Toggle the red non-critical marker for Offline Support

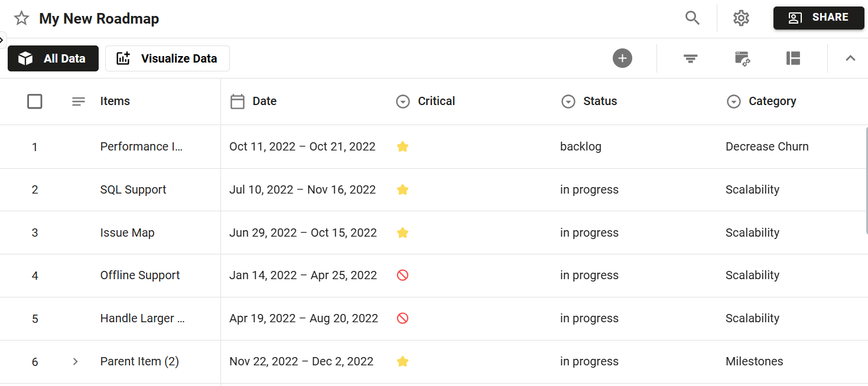[402, 275]
